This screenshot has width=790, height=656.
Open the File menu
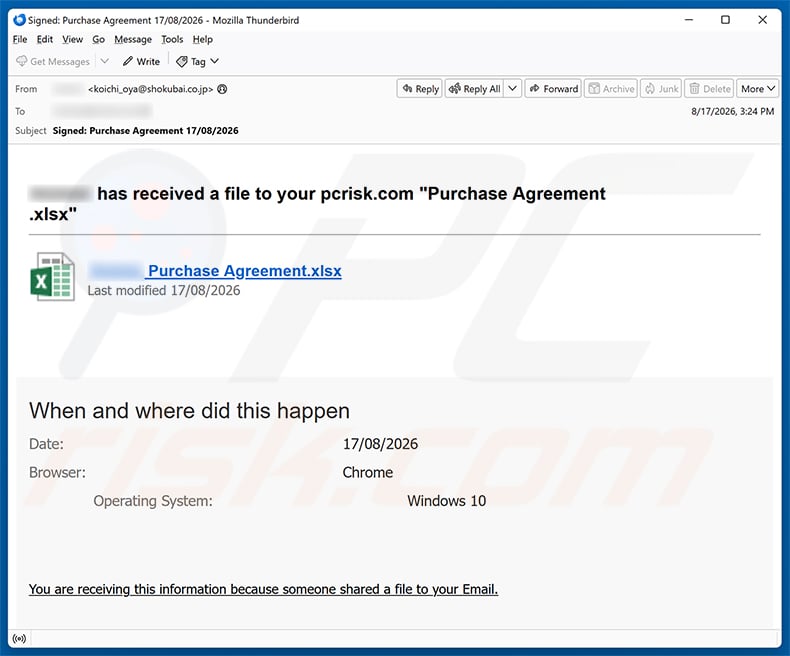20,39
